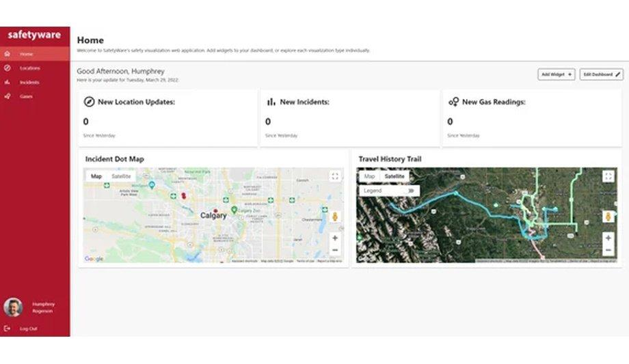The width and height of the screenshot is (629, 364).
Task: Click the red incident marker northwest of Calgary
Action: [184, 195]
